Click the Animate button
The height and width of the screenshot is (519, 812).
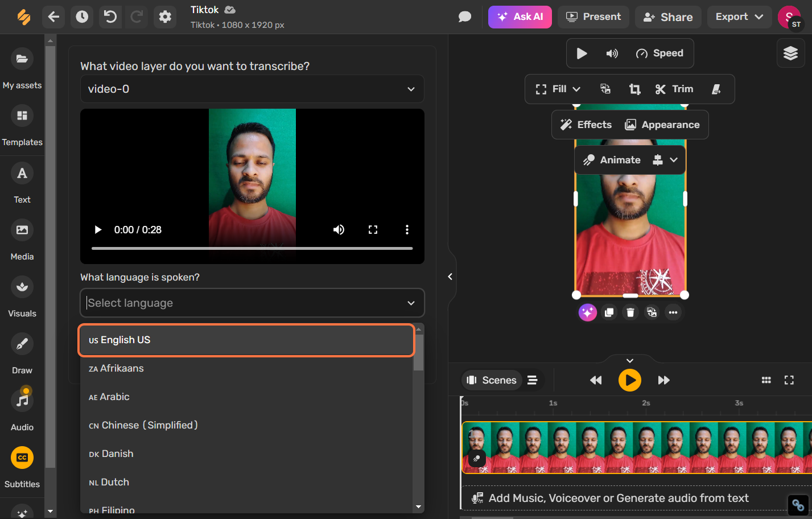(x=612, y=160)
